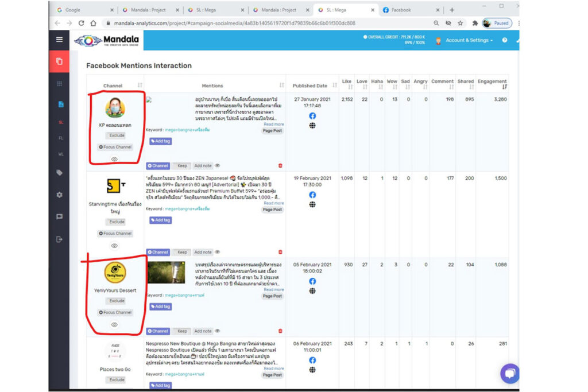The height and width of the screenshot is (392, 588).
Task: Sort table by Love count
Action: coord(365,87)
